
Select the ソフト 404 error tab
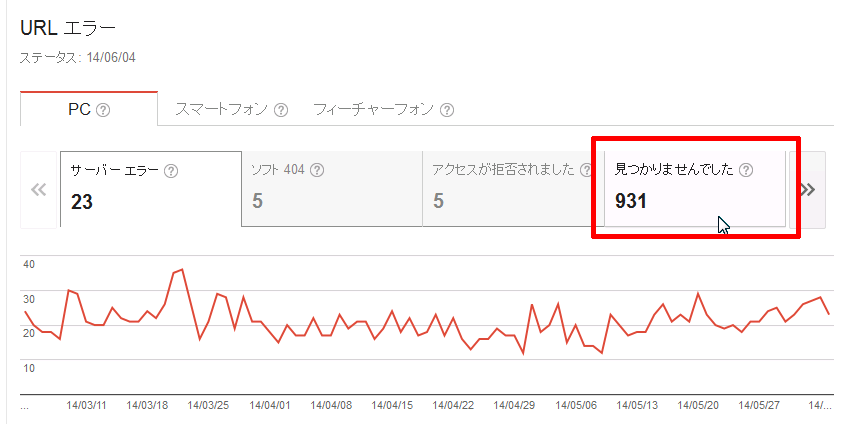point(332,189)
